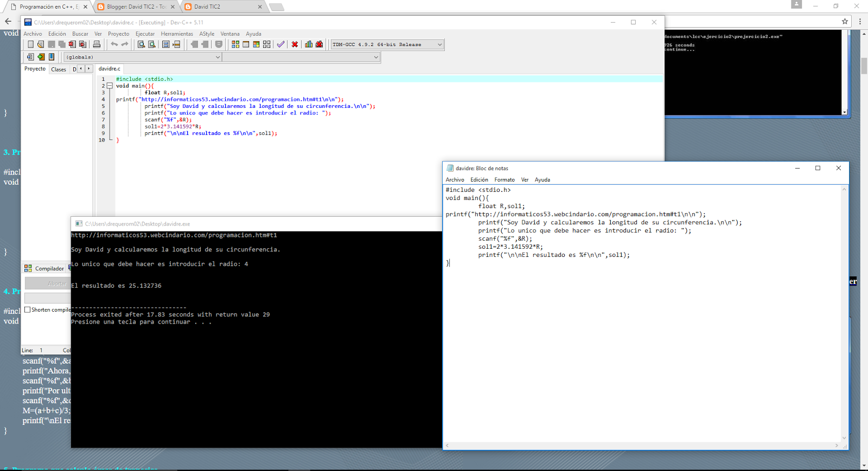Screen dimensions: 868x471
Task: Toggle Shorten compiler paths checkbox
Action: pyautogui.click(x=28, y=310)
